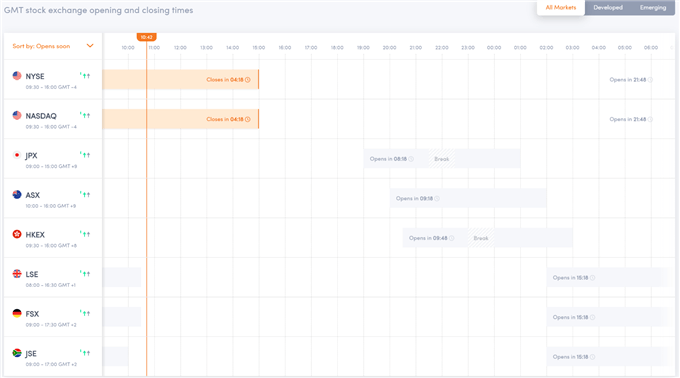Click the US flag icon next to NYSE

coord(17,76)
